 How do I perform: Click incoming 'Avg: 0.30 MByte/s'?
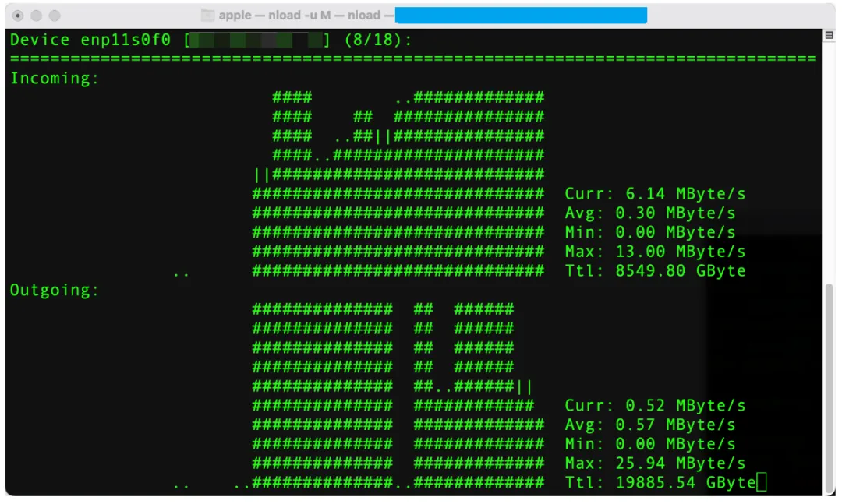(649, 213)
